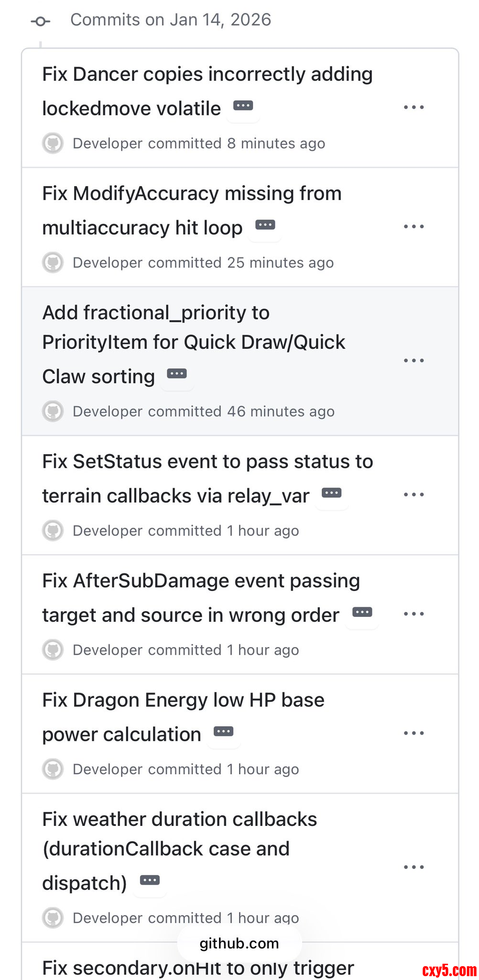Open actions menu for ModifyAccuracy commit
Image resolution: width=479 pixels, height=980 pixels.
pyautogui.click(x=414, y=227)
